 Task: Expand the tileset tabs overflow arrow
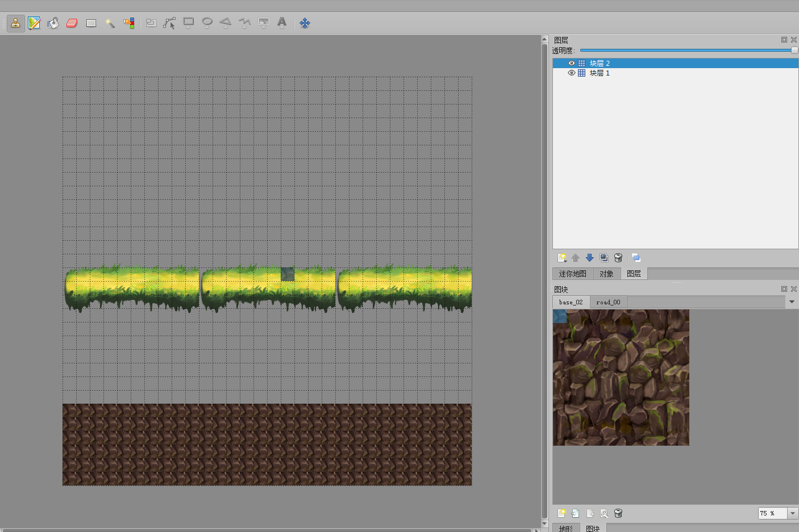pyautogui.click(x=792, y=302)
